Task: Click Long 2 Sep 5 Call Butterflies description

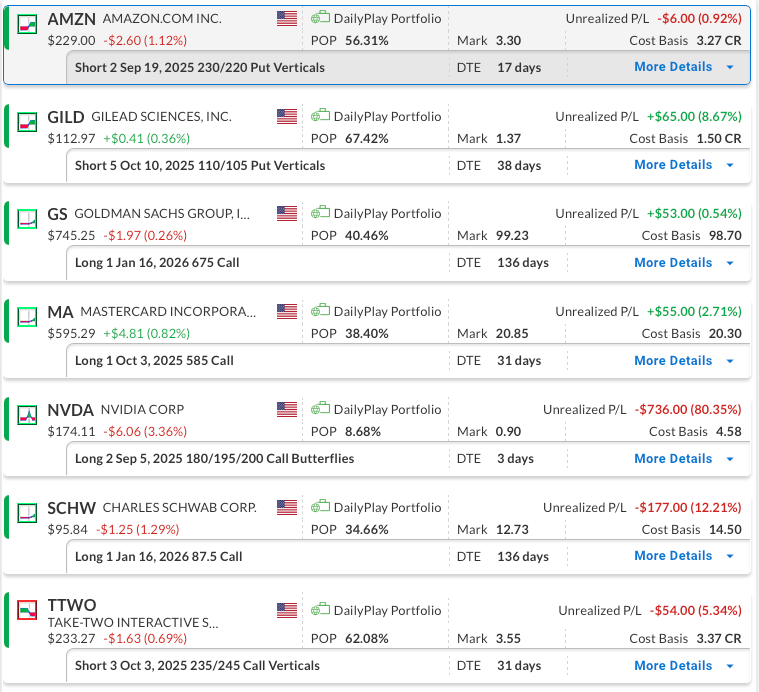Action: pos(214,459)
